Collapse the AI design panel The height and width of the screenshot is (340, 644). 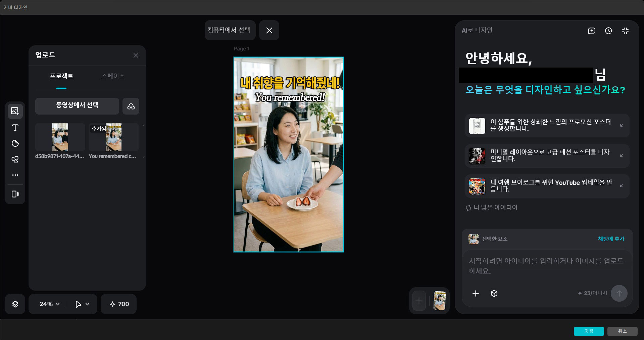pos(625,31)
